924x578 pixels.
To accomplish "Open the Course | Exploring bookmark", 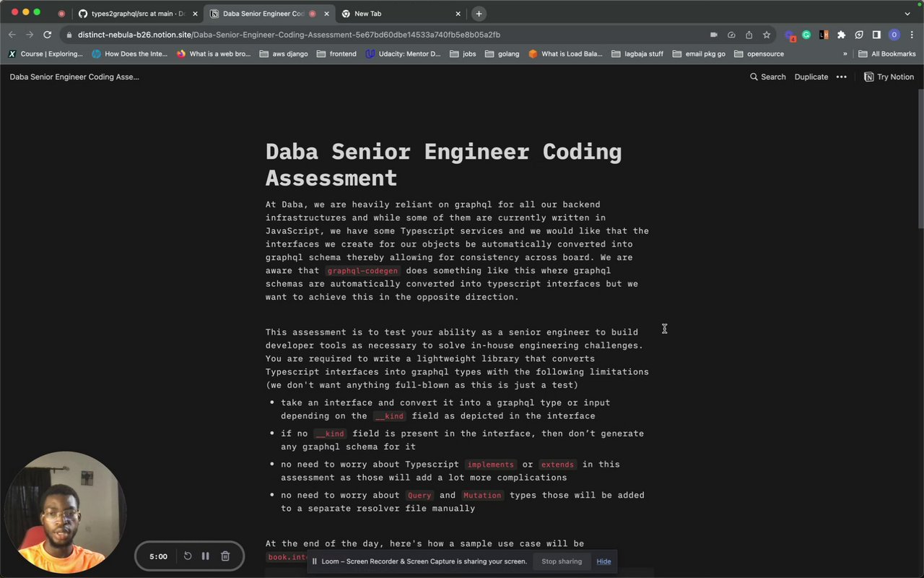I will click(45, 53).
